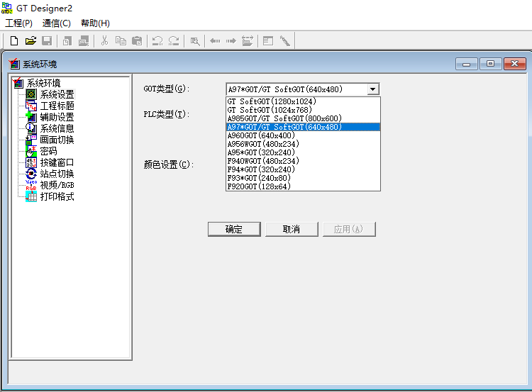Choose F94*GOT(320x240) from list
This screenshot has width=532, height=392.
click(x=303, y=169)
